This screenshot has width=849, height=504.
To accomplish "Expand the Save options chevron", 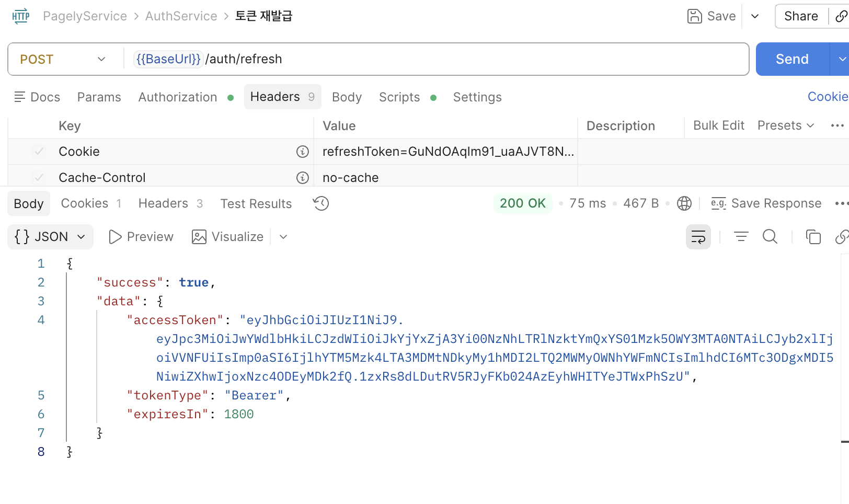I will tap(755, 16).
